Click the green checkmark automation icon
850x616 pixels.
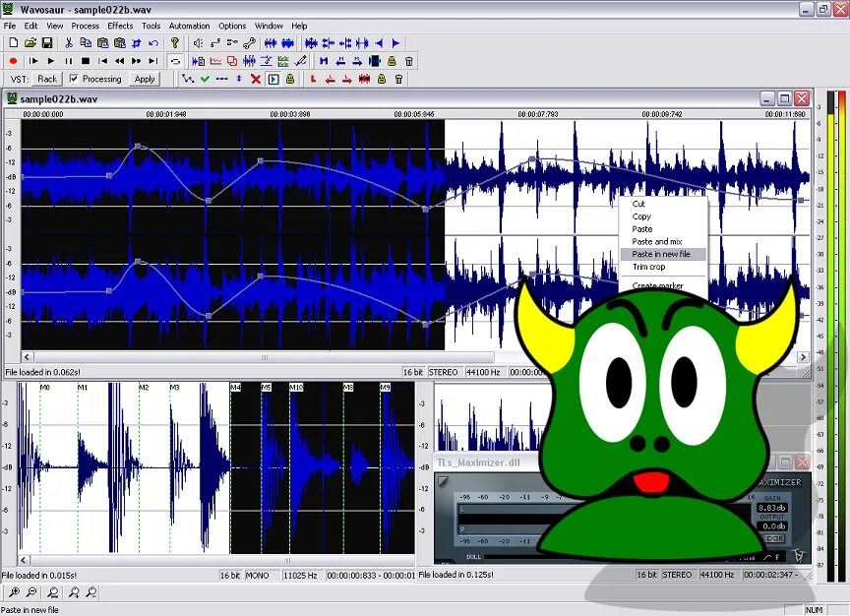coord(205,79)
